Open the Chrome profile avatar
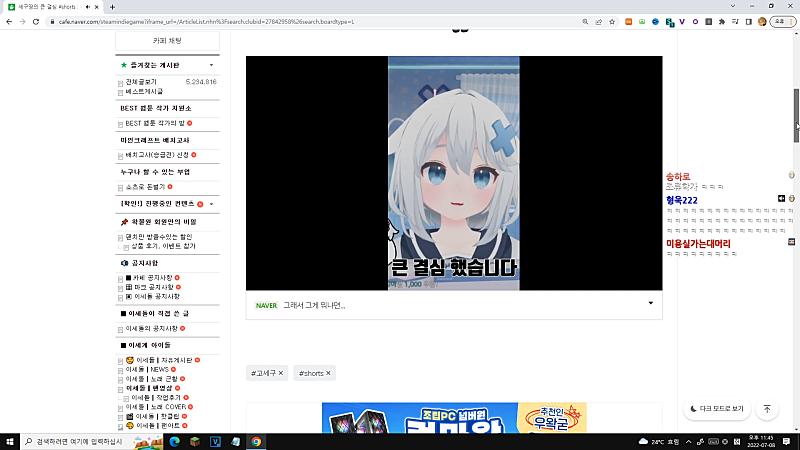The width and height of the screenshot is (800, 450). pos(762,22)
